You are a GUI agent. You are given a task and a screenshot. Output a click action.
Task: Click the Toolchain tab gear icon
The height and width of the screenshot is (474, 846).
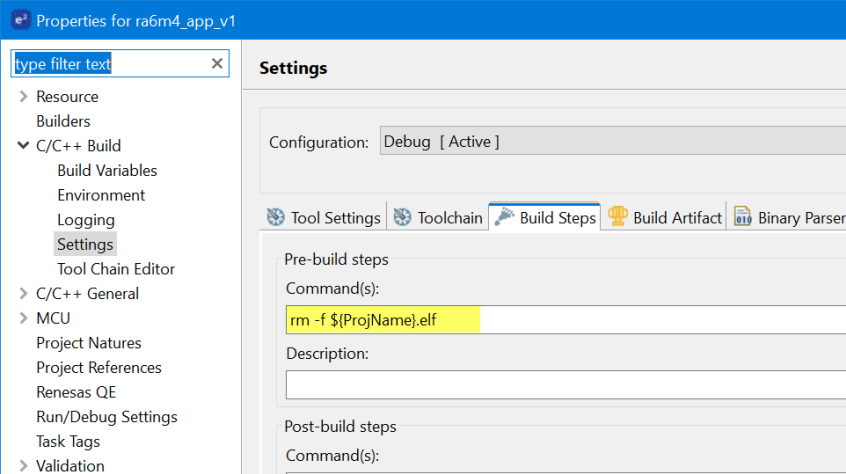point(403,217)
